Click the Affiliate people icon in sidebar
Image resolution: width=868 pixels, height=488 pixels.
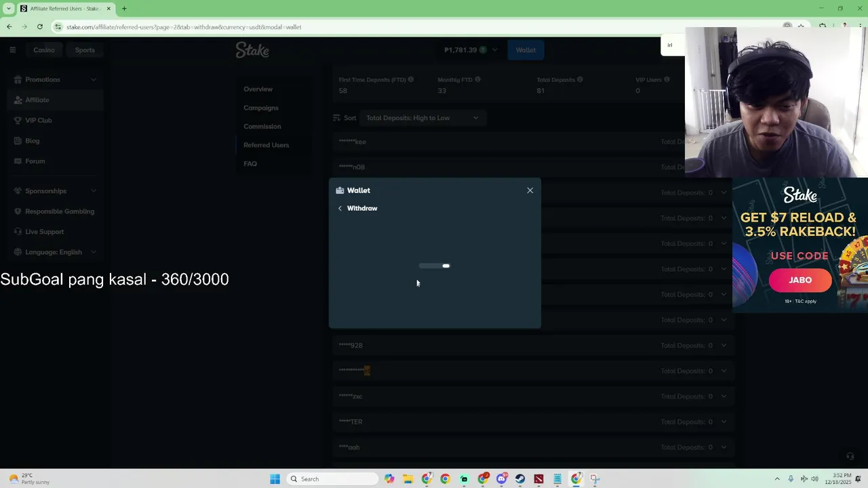pos(18,100)
